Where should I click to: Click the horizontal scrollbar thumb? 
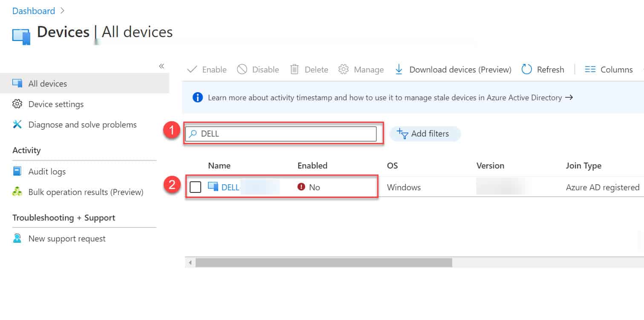(x=323, y=262)
